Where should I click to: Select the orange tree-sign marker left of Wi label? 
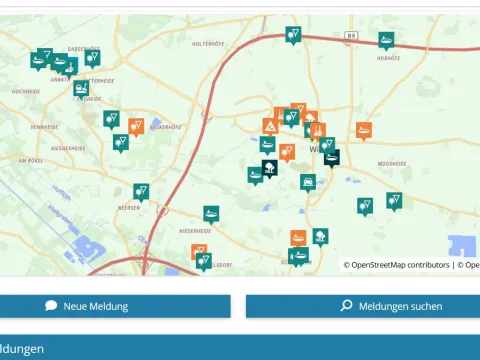tap(287, 152)
